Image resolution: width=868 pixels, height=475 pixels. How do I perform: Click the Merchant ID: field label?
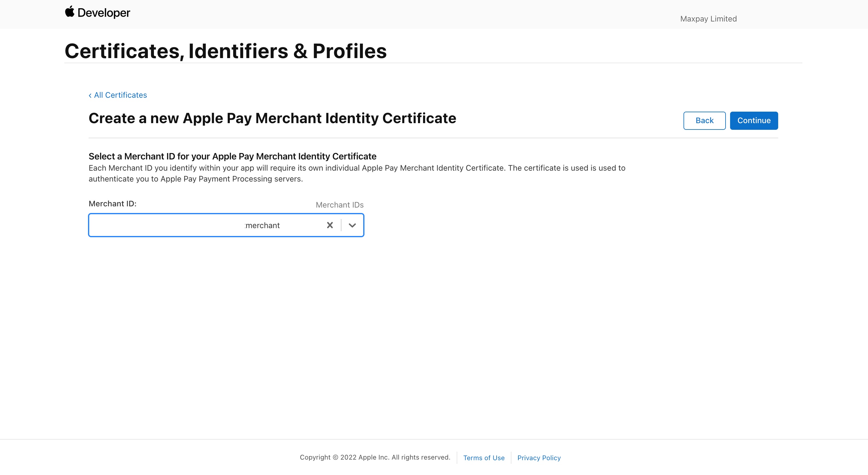[113, 204]
